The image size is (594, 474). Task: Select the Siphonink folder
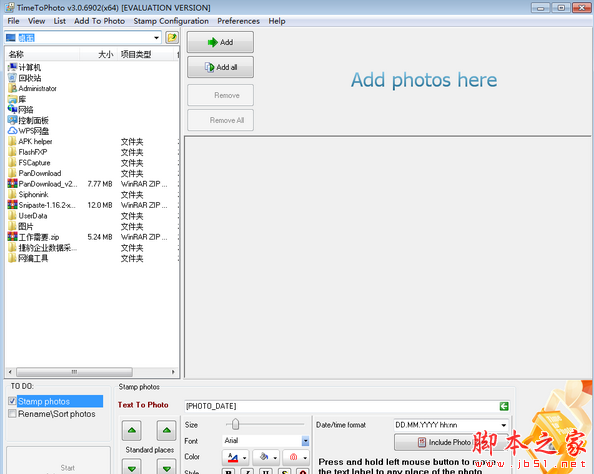[x=28, y=195]
